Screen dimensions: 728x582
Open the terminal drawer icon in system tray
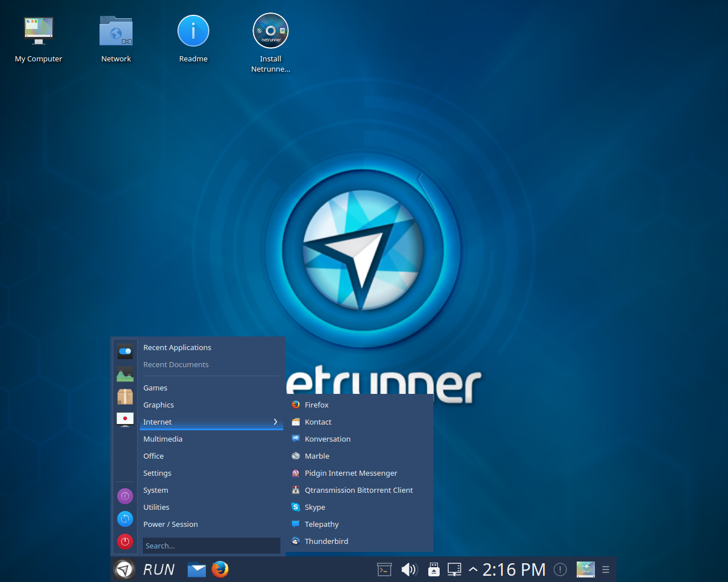(x=384, y=569)
